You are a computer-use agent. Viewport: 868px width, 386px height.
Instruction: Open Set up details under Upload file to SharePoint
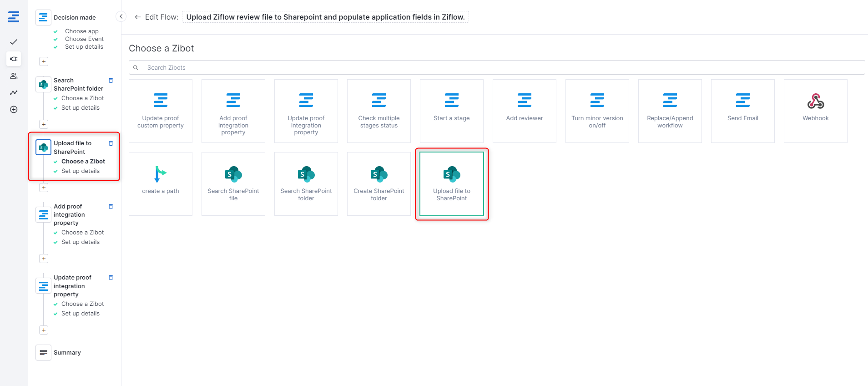pyautogui.click(x=81, y=171)
